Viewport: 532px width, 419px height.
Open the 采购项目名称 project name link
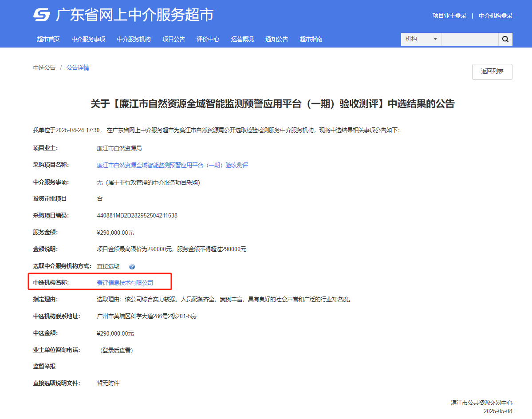coord(172,165)
